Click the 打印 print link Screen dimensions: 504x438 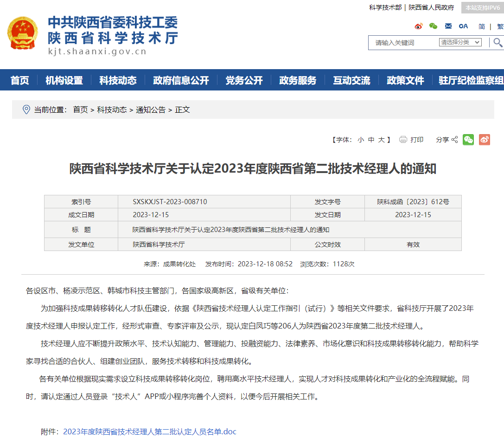pos(417,140)
